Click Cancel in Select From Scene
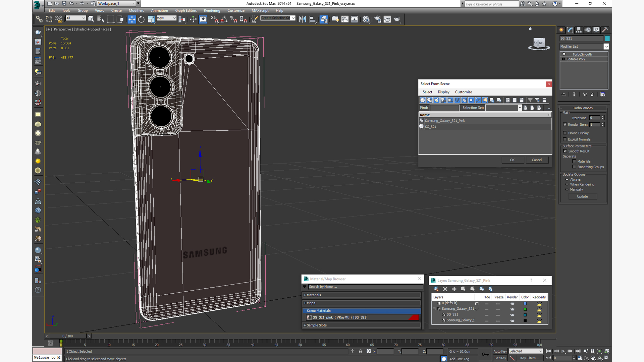This screenshot has height=362, width=644. coord(537,160)
